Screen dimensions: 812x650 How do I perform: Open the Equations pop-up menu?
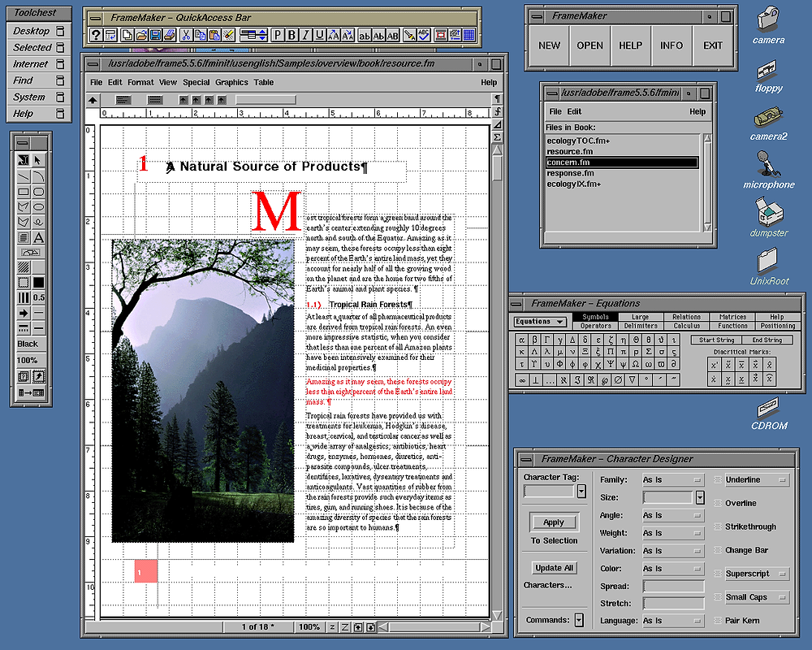tap(538, 322)
